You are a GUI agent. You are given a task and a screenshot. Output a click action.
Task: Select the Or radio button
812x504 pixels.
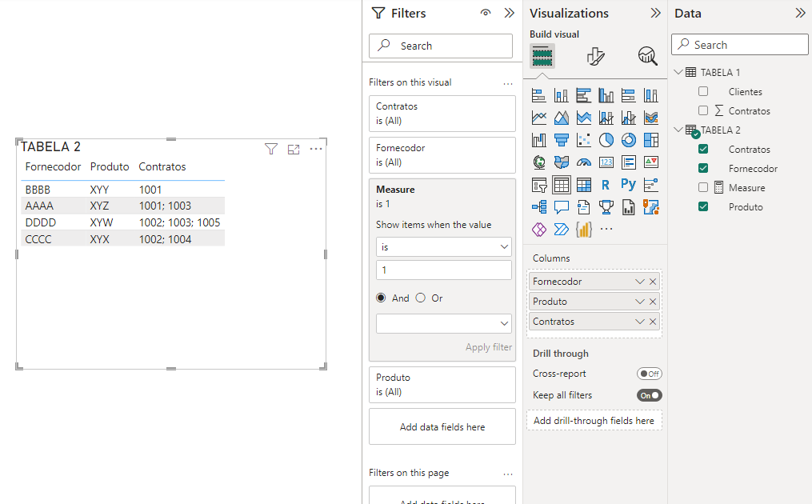click(x=421, y=298)
